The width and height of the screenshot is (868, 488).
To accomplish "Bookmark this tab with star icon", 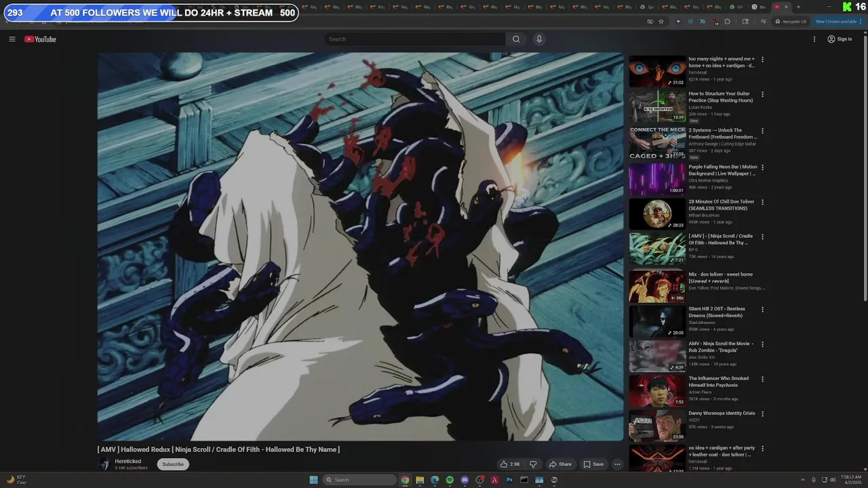I will [x=661, y=22].
